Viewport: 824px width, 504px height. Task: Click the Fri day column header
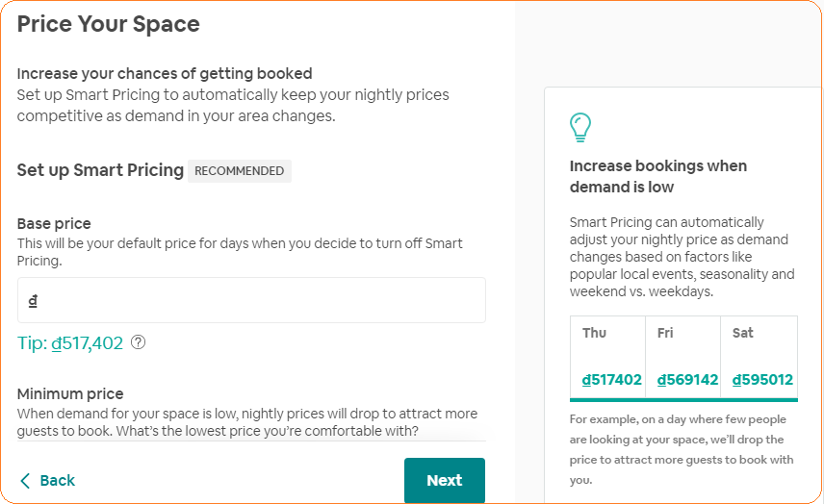665,333
